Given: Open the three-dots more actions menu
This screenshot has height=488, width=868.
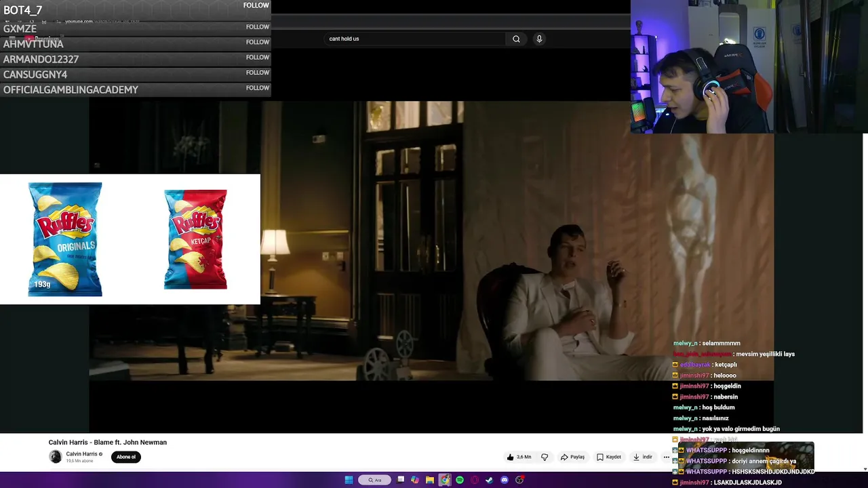Looking at the screenshot, I should point(666,457).
